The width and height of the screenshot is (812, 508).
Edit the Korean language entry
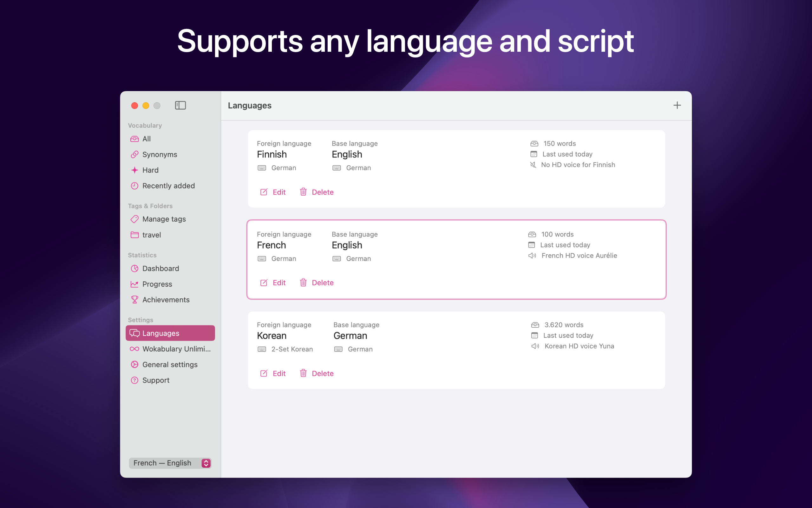click(x=273, y=374)
